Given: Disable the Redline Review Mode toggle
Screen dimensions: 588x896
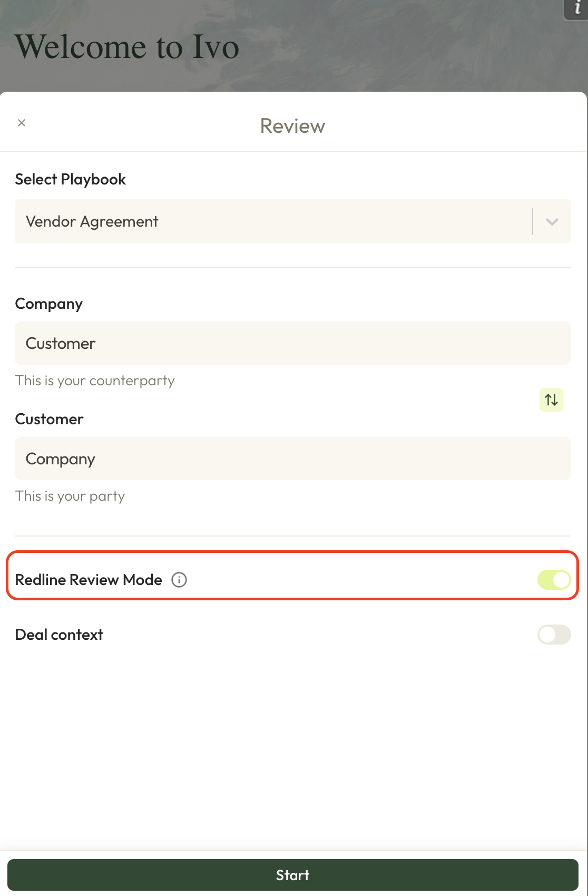Looking at the screenshot, I should [554, 580].
